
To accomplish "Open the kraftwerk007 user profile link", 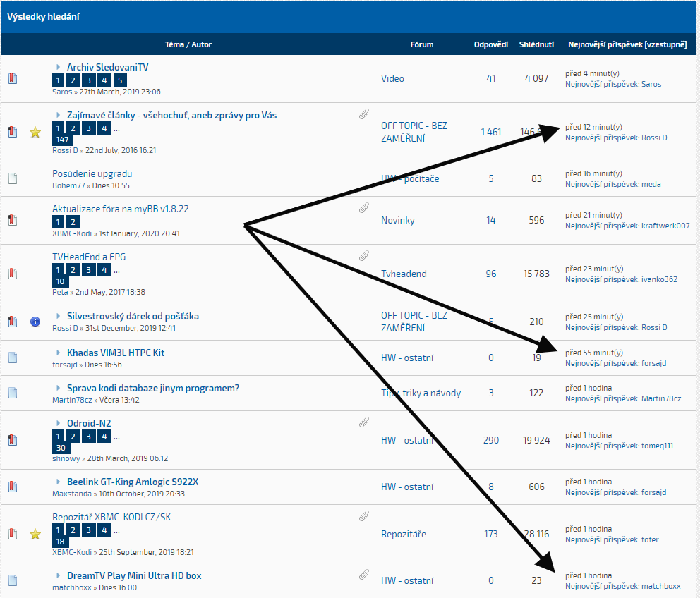I will click(x=665, y=226).
